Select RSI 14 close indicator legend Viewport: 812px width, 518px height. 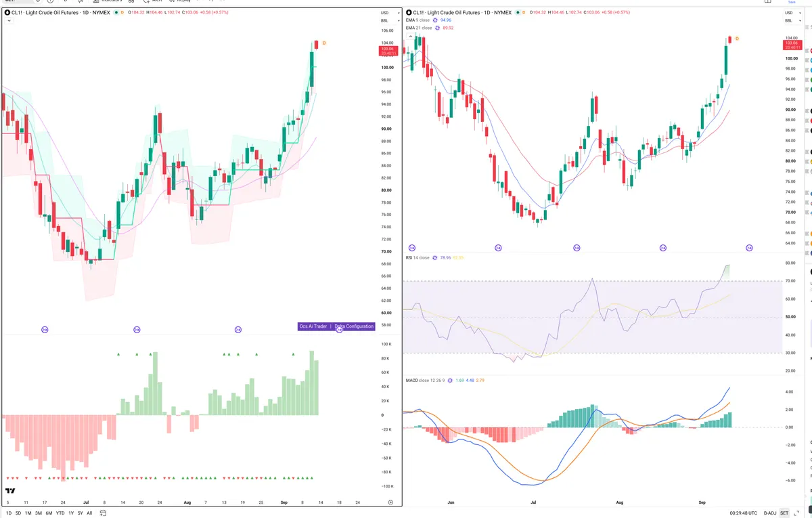tap(418, 258)
